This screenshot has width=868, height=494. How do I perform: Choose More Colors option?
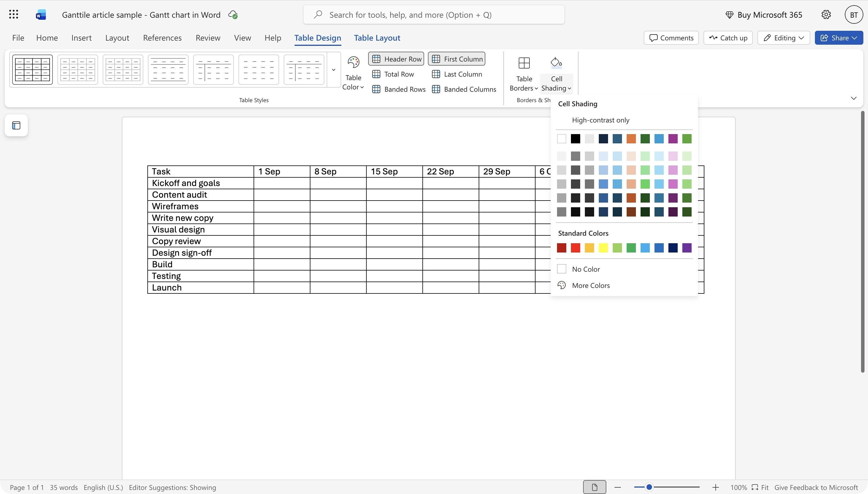tap(624, 285)
